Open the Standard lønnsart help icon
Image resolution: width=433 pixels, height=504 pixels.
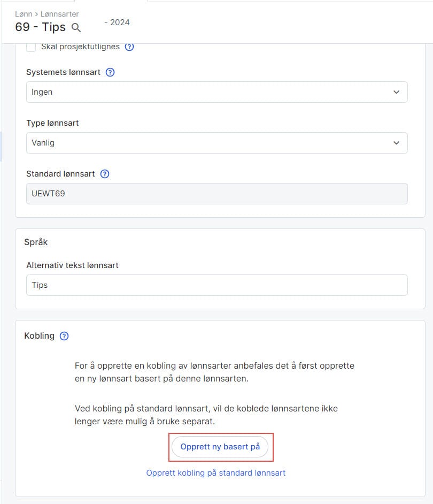click(105, 174)
